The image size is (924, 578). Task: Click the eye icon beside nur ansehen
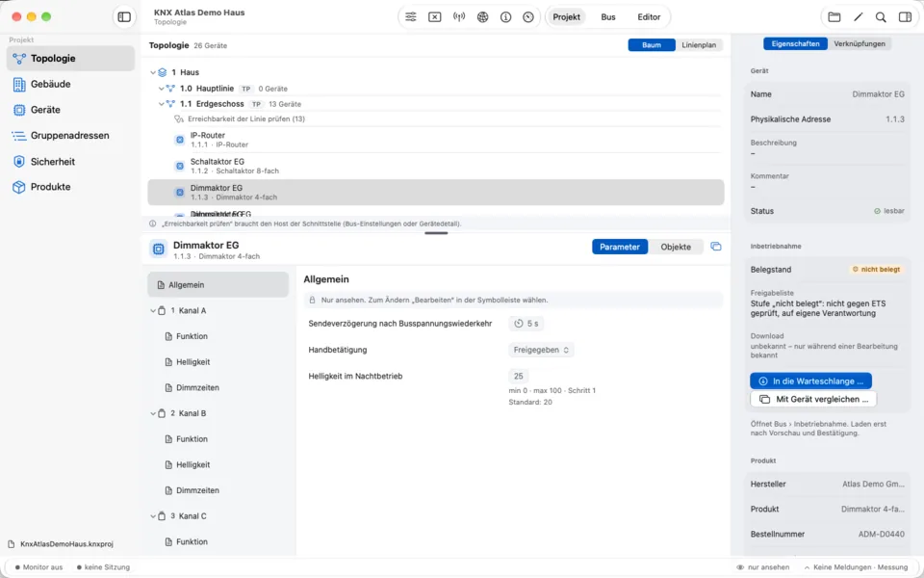(740, 567)
